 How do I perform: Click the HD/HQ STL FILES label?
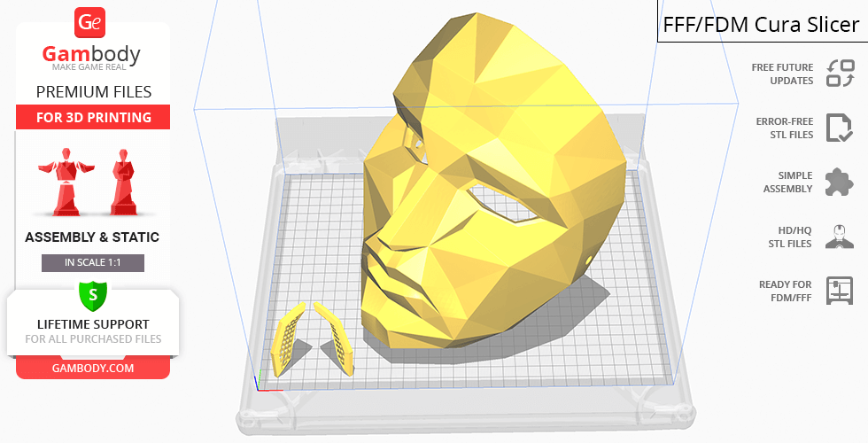[x=790, y=237]
